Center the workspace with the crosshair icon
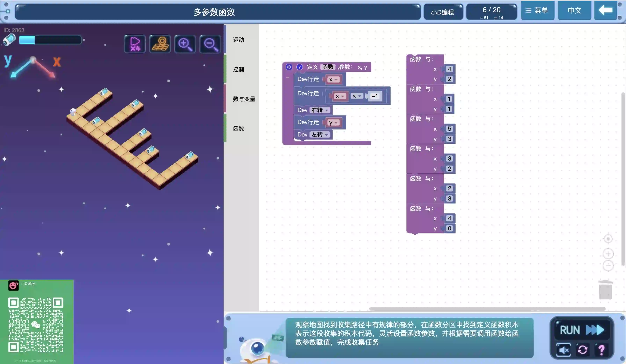Image resolution: width=626 pixels, height=364 pixels. pyautogui.click(x=608, y=239)
